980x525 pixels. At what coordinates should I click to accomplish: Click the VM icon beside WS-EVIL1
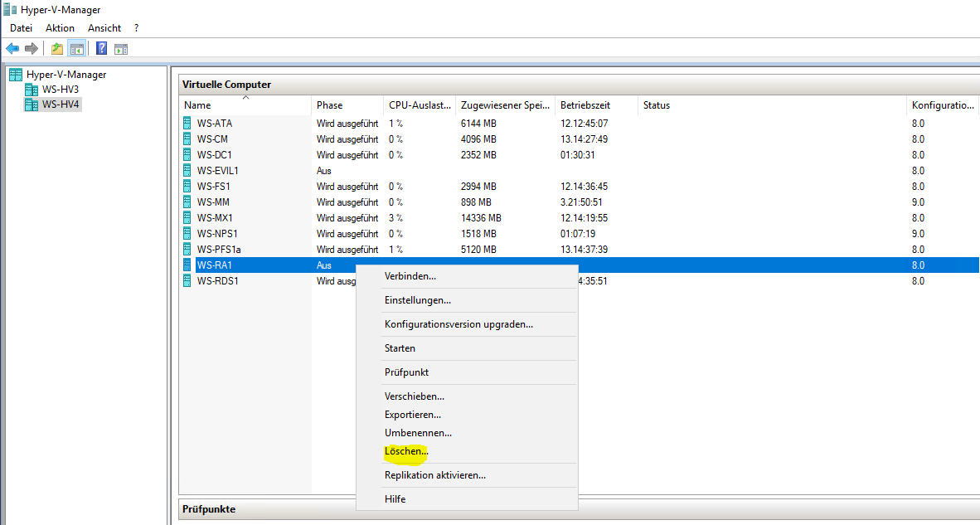tap(187, 170)
